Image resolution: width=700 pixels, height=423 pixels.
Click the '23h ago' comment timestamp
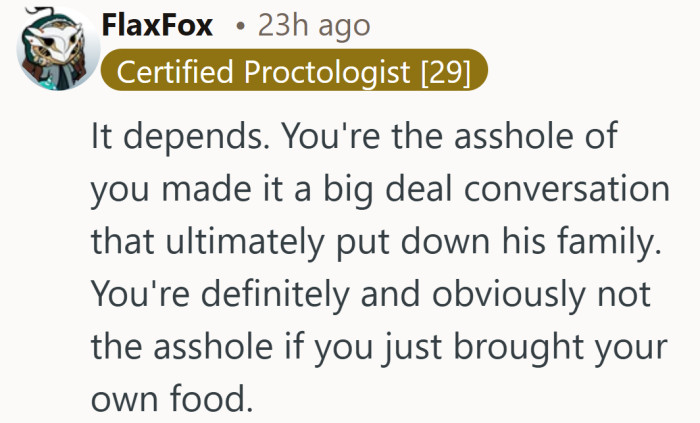[313, 27]
